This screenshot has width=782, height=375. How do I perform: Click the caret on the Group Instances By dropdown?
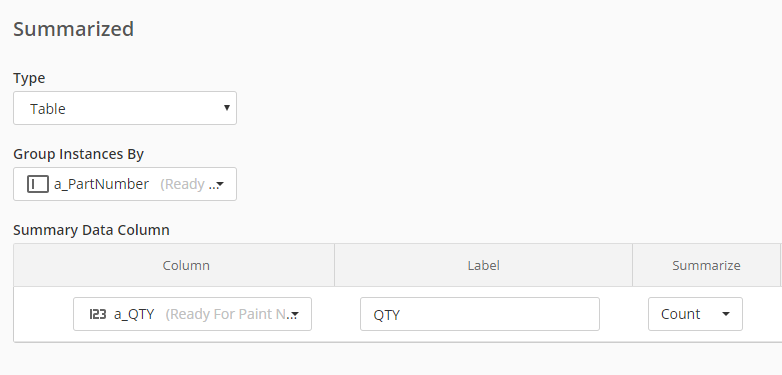220,185
